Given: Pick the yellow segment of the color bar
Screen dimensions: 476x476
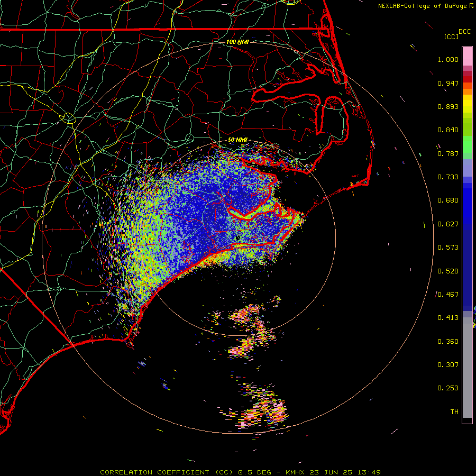Looking at the screenshot, I should click(467, 104).
